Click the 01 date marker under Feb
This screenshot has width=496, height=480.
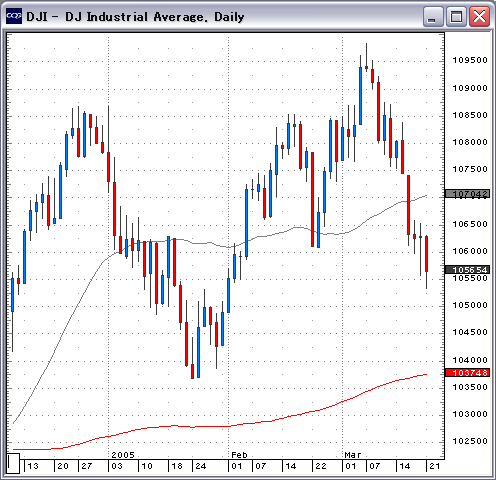pos(237,466)
